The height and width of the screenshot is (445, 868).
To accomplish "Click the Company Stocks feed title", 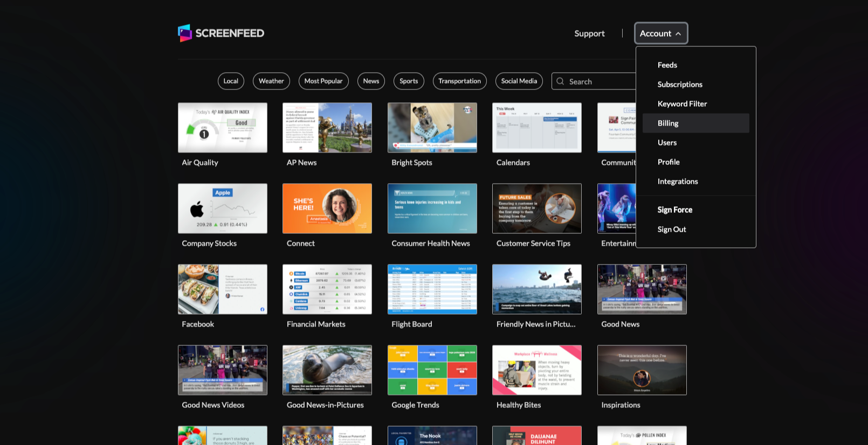I will point(209,244).
